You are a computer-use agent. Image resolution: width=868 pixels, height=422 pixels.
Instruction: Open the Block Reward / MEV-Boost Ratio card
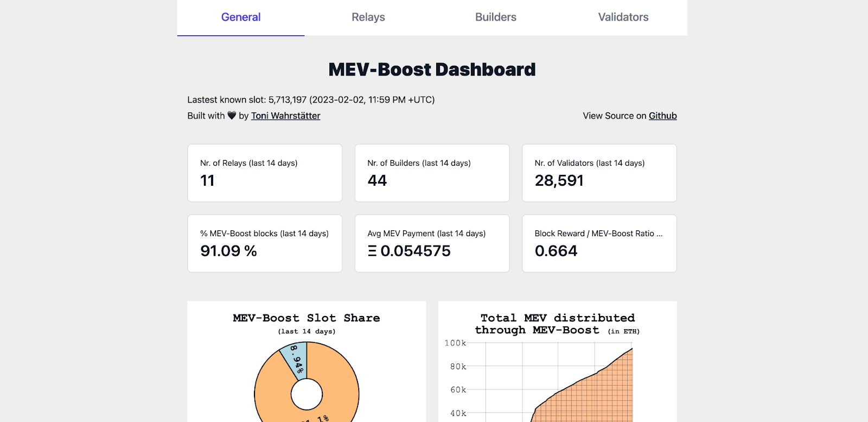point(599,243)
